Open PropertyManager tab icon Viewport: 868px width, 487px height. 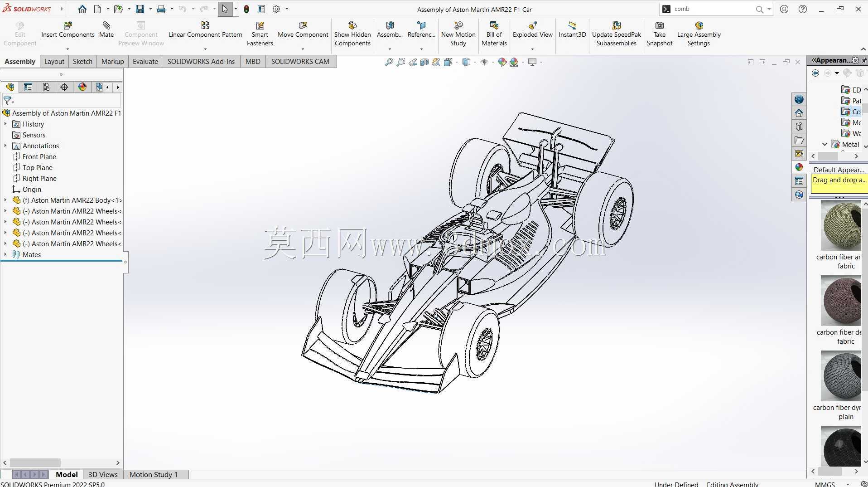click(x=28, y=87)
